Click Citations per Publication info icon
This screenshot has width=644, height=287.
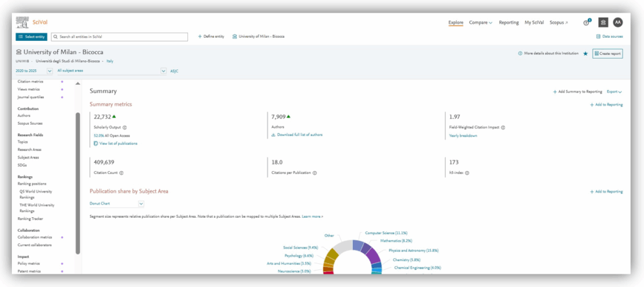(314, 173)
